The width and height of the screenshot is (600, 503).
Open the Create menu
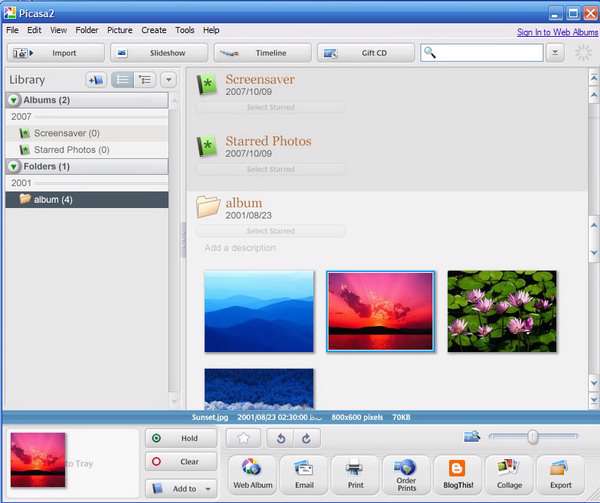153,30
